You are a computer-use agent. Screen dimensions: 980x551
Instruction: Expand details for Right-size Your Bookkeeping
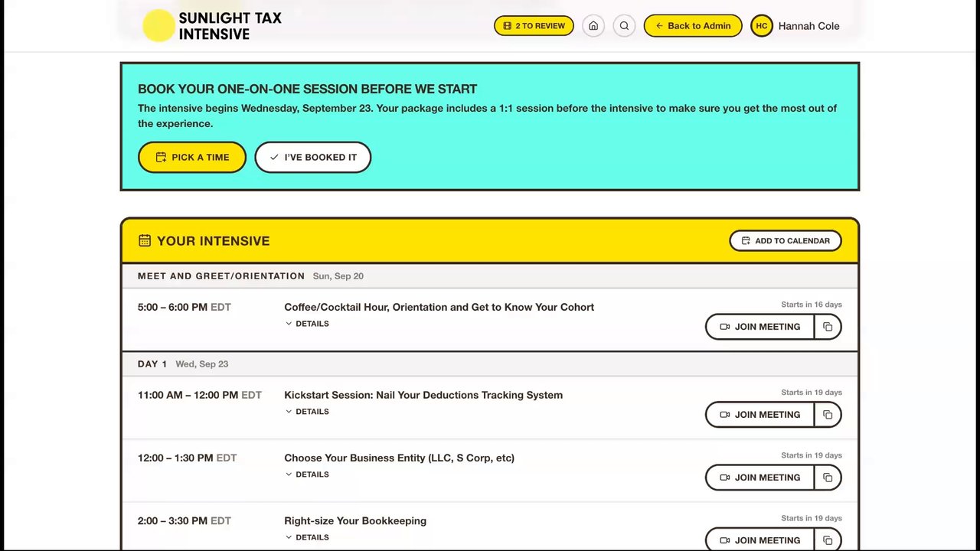tap(307, 537)
